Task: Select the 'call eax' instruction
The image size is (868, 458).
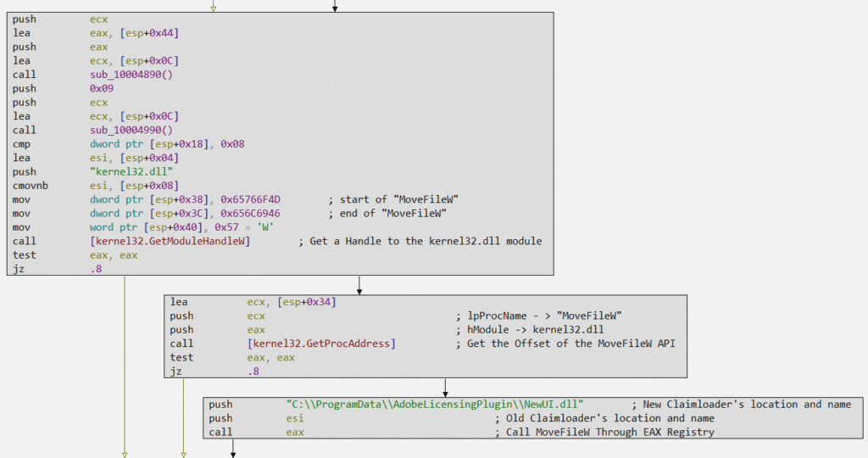Action: point(256,432)
